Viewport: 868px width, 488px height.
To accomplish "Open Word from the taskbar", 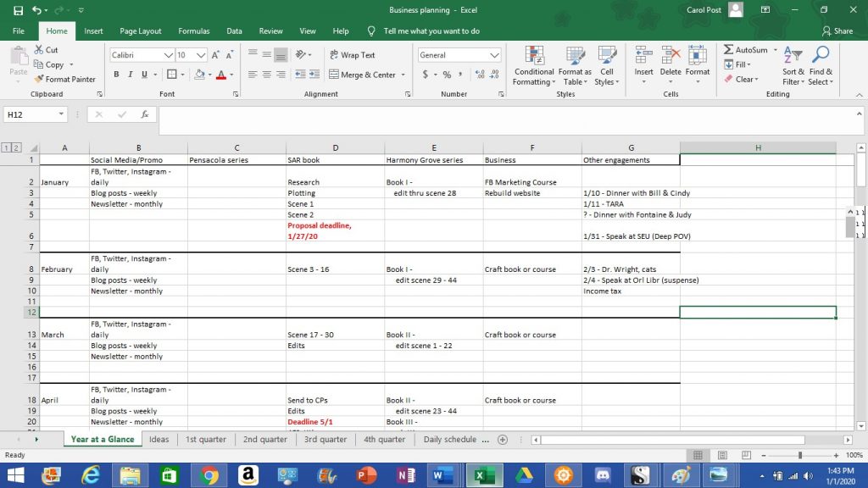I will (442, 475).
